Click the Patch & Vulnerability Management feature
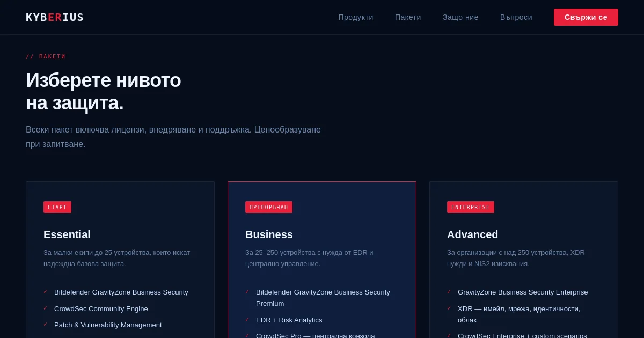644x338 pixels. pyautogui.click(x=108, y=325)
